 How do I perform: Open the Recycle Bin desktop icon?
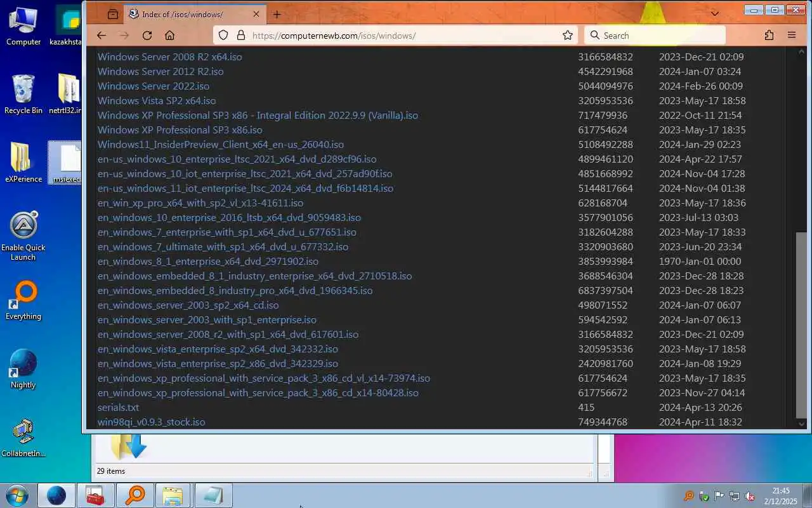tap(23, 95)
